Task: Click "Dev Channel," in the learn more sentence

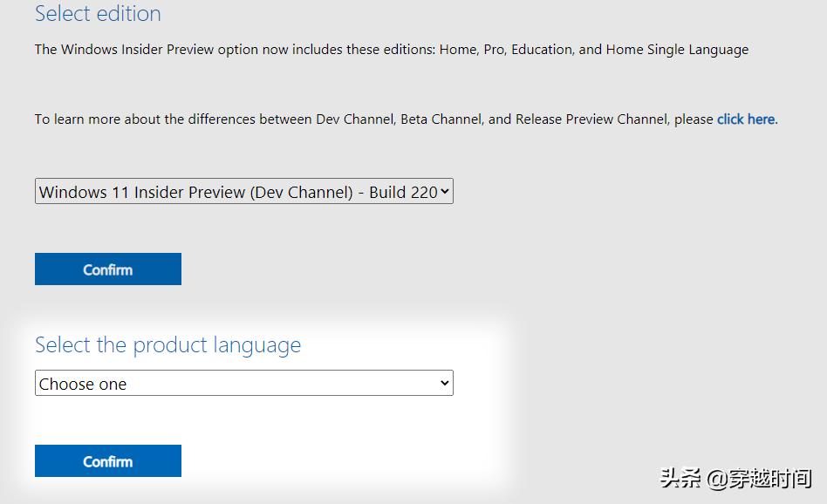Action: [x=356, y=119]
